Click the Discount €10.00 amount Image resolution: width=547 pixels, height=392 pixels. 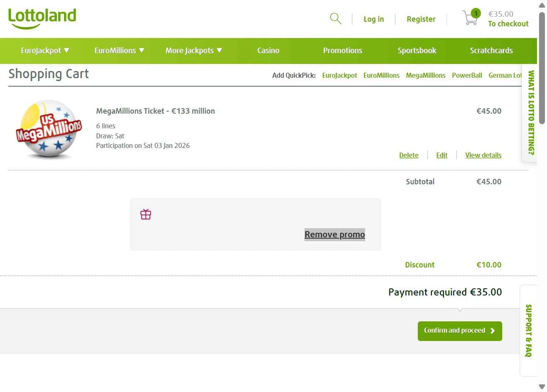489,265
